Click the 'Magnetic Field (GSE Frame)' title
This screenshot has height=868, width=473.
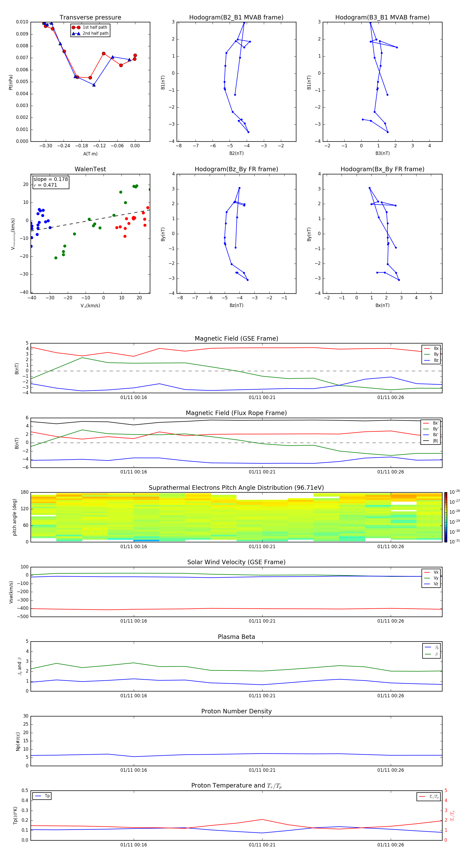point(236,339)
